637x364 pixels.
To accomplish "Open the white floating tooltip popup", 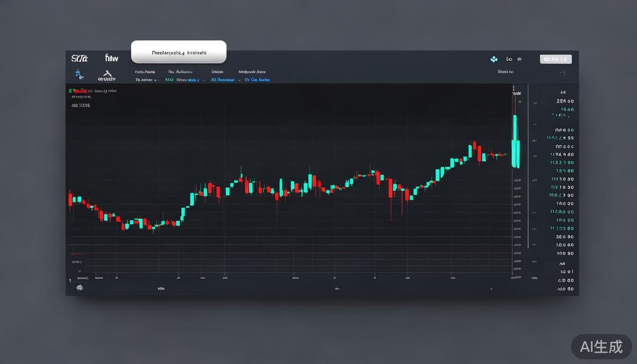I will click(x=179, y=53).
